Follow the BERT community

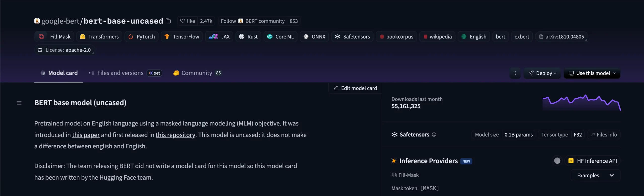point(228,21)
